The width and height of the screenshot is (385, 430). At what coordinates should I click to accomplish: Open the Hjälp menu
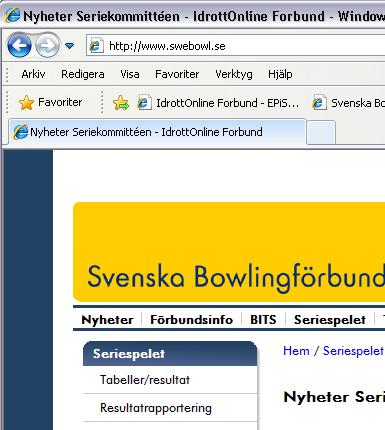[x=280, y=74]
